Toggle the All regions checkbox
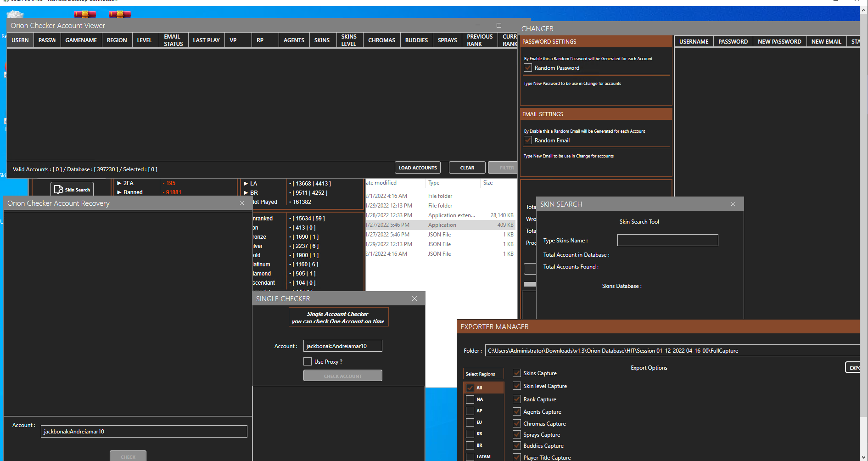The image size is (868, 461). tap(470, 388)
